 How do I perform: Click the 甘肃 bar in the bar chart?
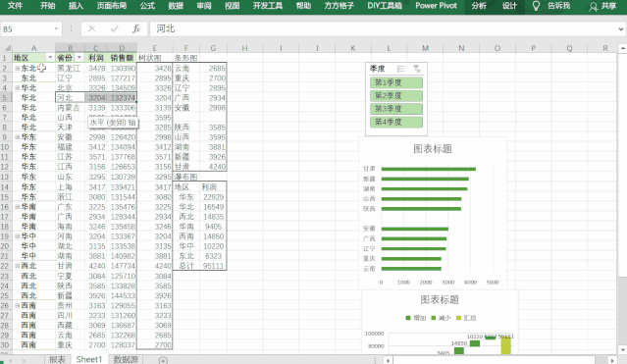428,169
